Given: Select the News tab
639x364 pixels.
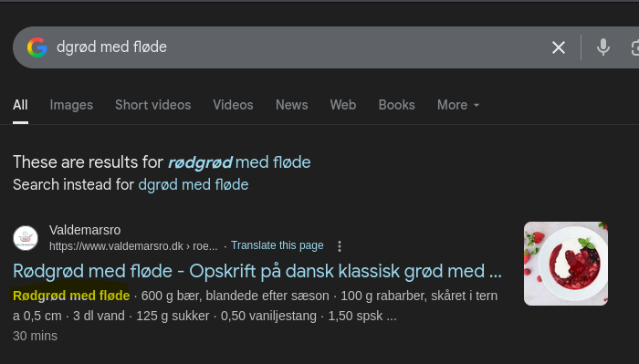Looking at the screenshot, I should 292,105.
